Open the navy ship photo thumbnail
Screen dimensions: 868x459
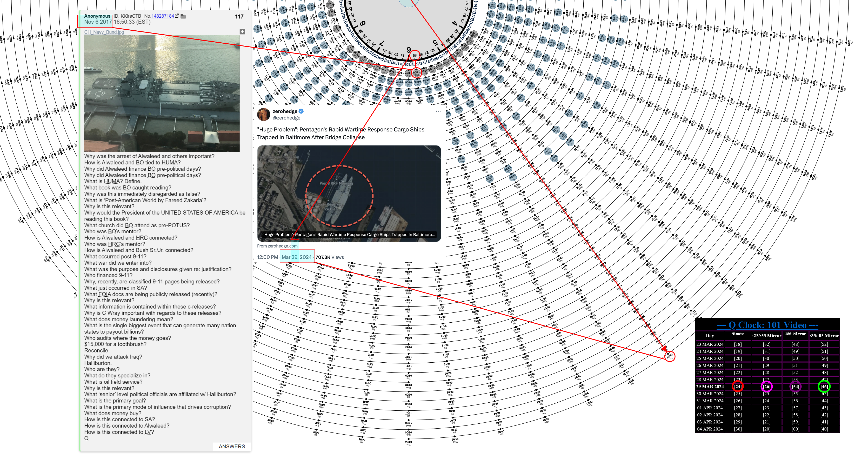click(x=162, y=93)
